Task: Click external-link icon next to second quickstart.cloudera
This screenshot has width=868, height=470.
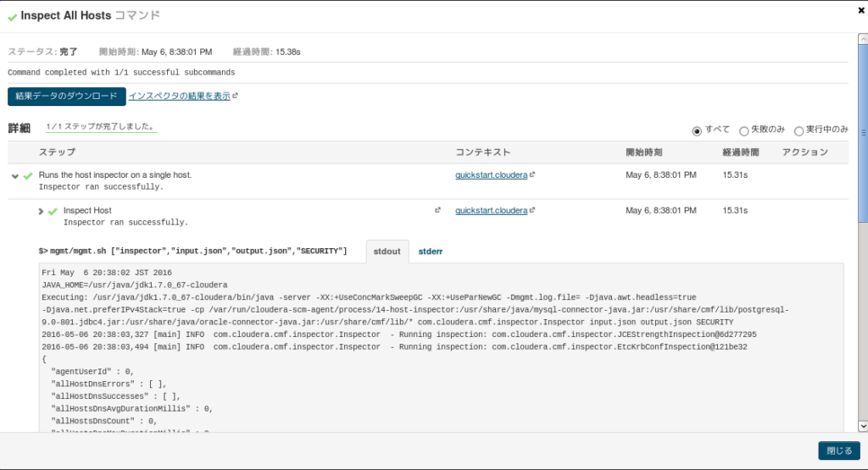Action: [x=532, y=210]
